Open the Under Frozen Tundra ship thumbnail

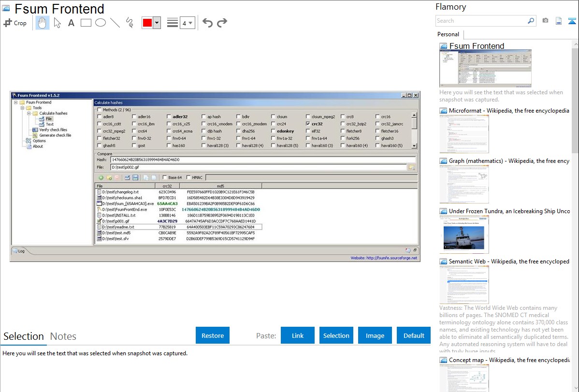(x=464, y=234)
